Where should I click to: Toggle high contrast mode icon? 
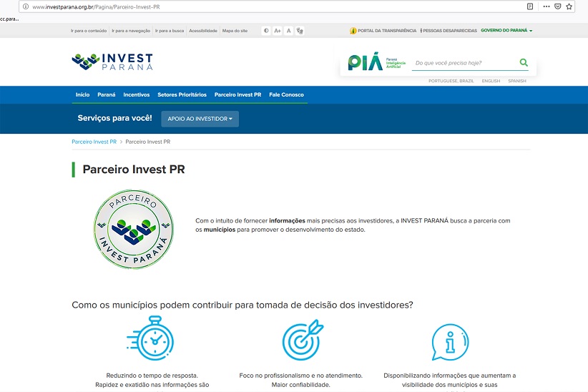[266, 31]
